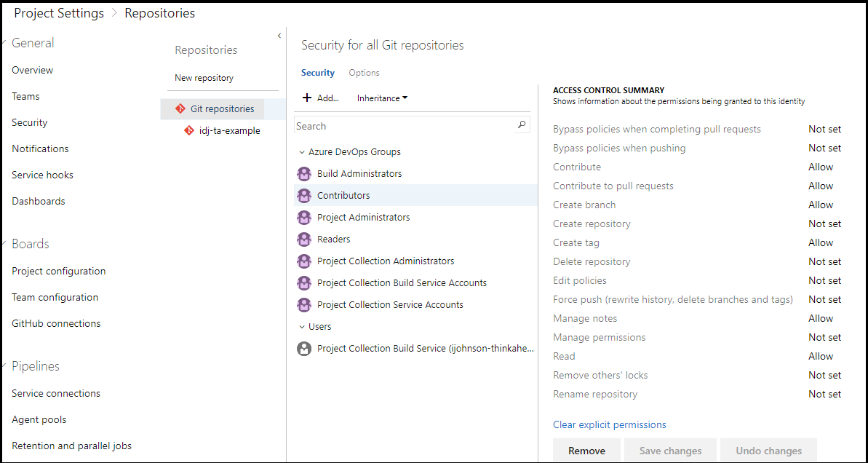Screen dimensions: 868x463
Task: Click the Project Administrators group icon
Action: point(304,218)
